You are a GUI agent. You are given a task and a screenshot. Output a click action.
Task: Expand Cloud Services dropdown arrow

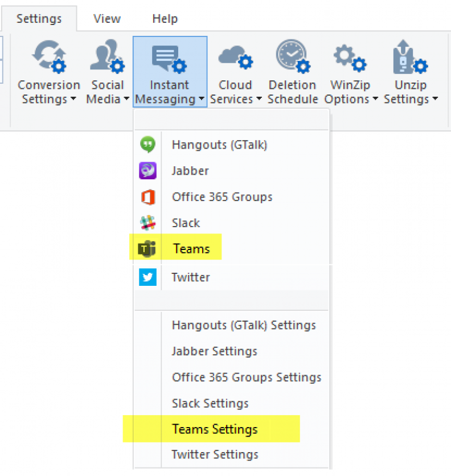[x=259, y=99]
